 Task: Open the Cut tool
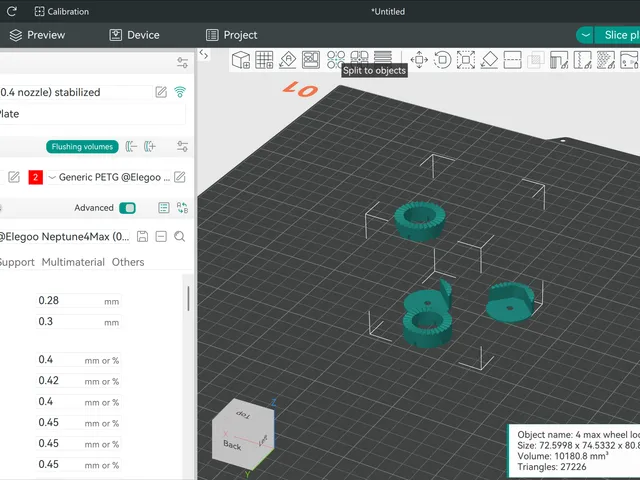click(512, 60)
